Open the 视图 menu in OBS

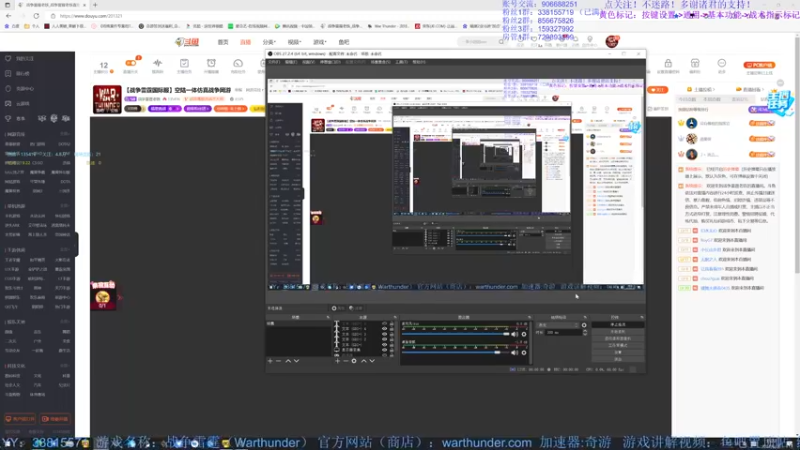(x=308, y=62)
